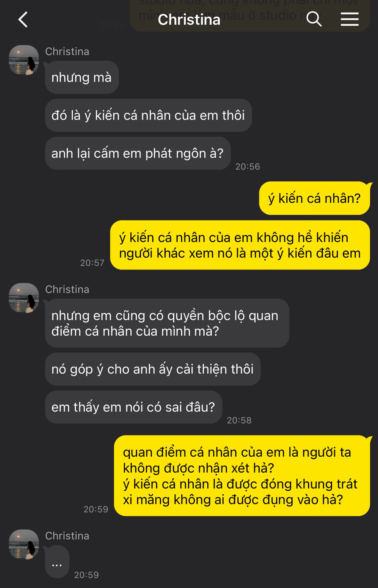Image resolution: width=378 pixels, height=588 pixels.
Task: Select message "anh lại cấm em phát ngôn à?"
Action: point(138,153)
